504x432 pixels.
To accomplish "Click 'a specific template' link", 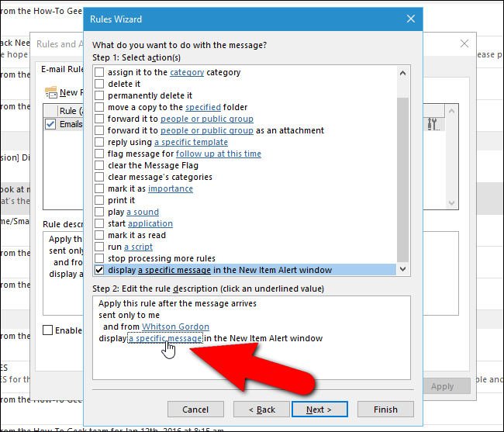I will tap(191, 142).
